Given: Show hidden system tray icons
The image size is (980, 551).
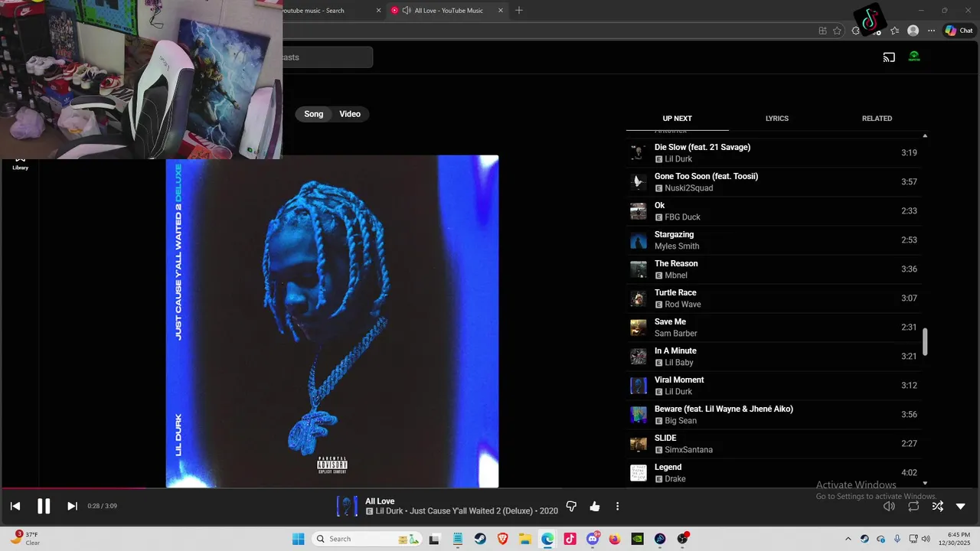Looking at the screenshot, I should pos(848,539).
